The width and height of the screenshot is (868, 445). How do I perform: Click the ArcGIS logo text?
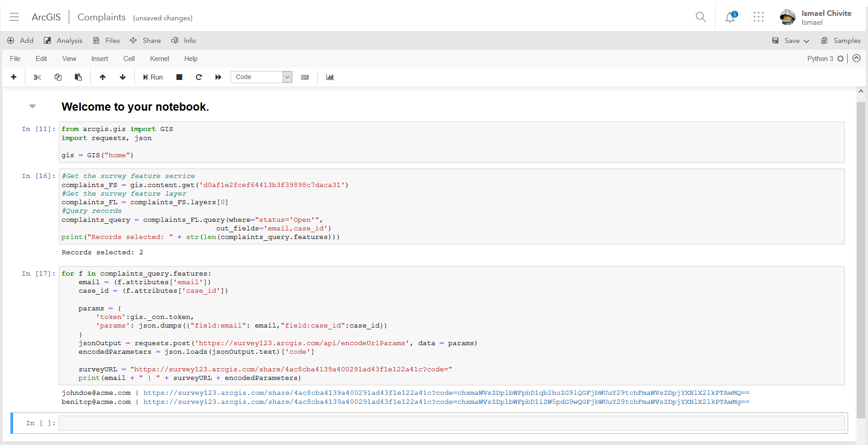click(46, 17)
